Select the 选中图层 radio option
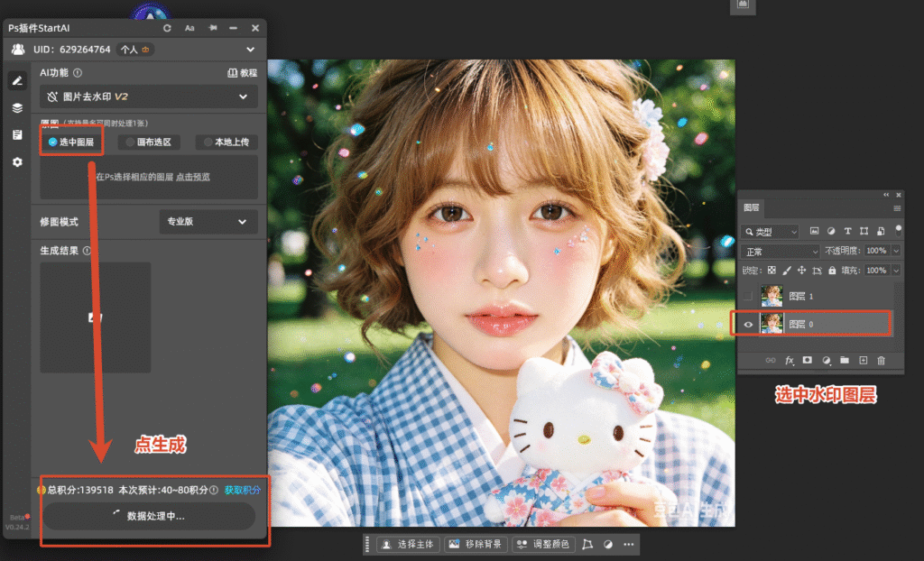The height and width of the screenshot is (561, 924). pyautogui.click(x=71, y=142)
